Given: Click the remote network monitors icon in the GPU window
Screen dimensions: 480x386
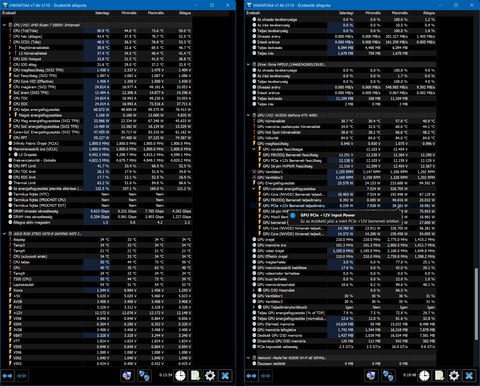Looking at the screenshot, I should (x=388, y=376).
